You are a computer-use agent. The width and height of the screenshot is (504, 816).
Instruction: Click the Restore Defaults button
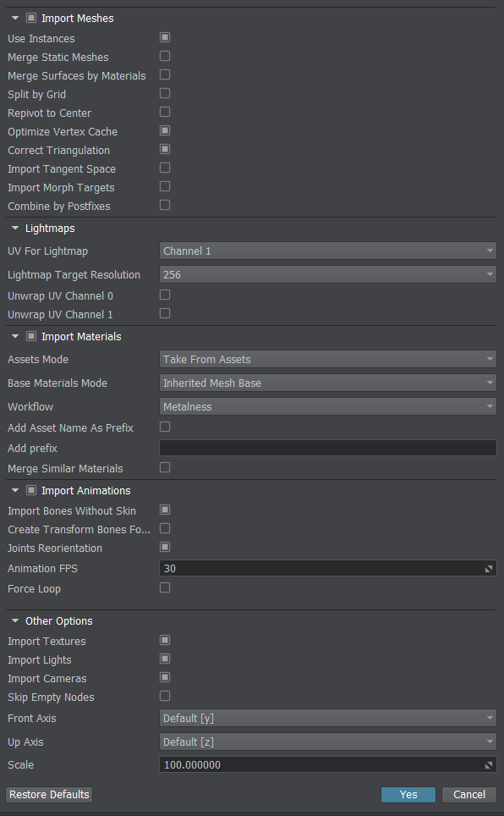(49, 795)
